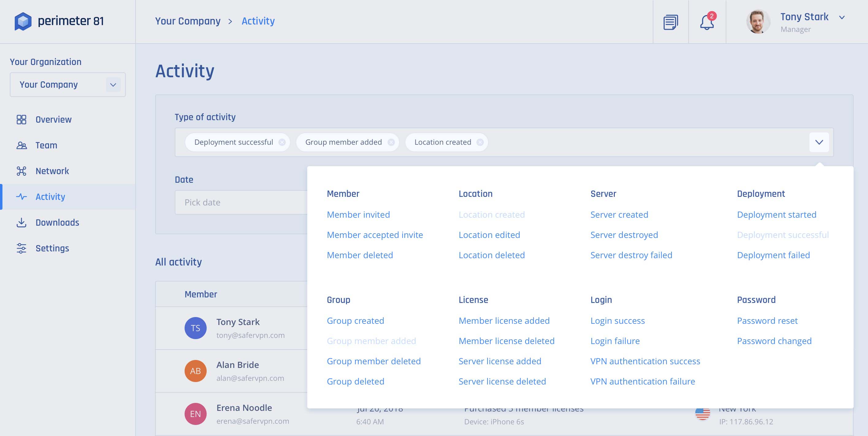
Task: Click the Overview grid icon in sidebar
Action: coord(21,120)
